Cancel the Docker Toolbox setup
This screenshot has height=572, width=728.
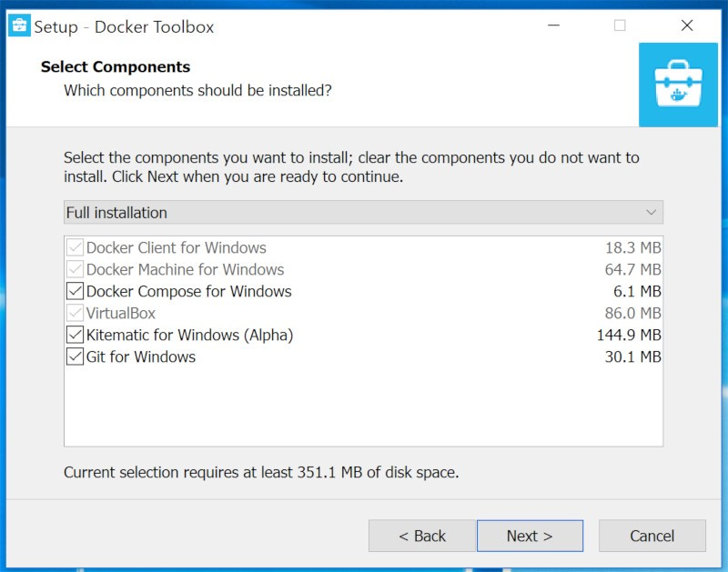(652, 536)
